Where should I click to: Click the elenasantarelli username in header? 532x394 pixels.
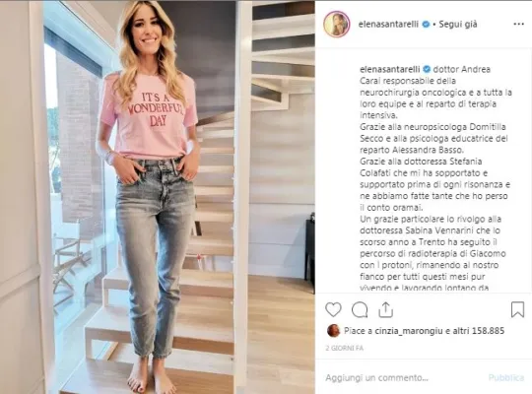pos(388,25)
